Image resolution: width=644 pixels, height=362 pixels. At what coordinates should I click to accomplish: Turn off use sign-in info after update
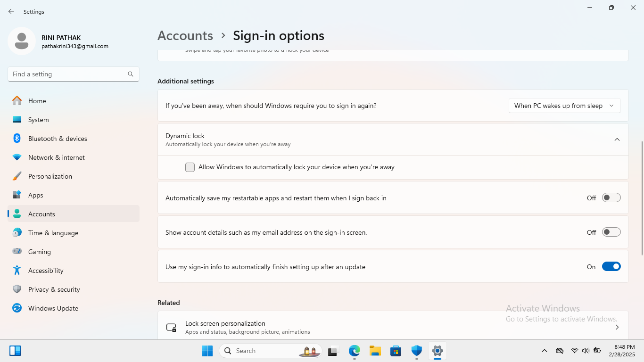point(611,267)
